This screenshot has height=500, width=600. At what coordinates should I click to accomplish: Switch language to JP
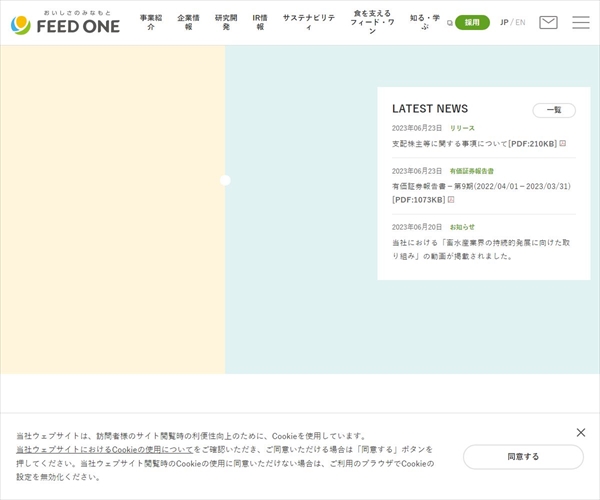coord(504,23)
